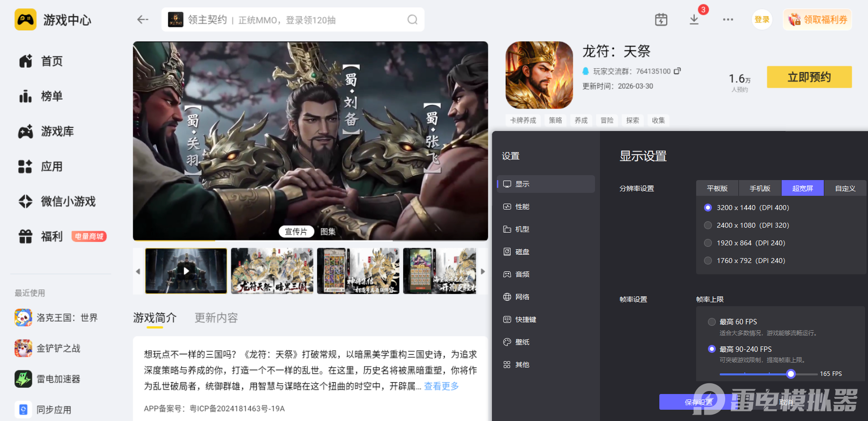Switch to the 更新内容 tab
This screenshot has height=421, width=868.
coord(216,318)
